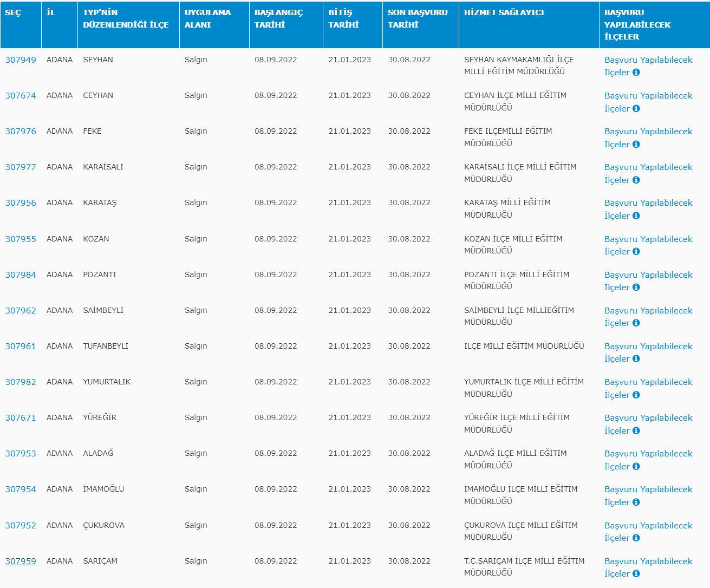Open record 307674 for CEYHAN
The image size is (710, 588).
(21, 96)
